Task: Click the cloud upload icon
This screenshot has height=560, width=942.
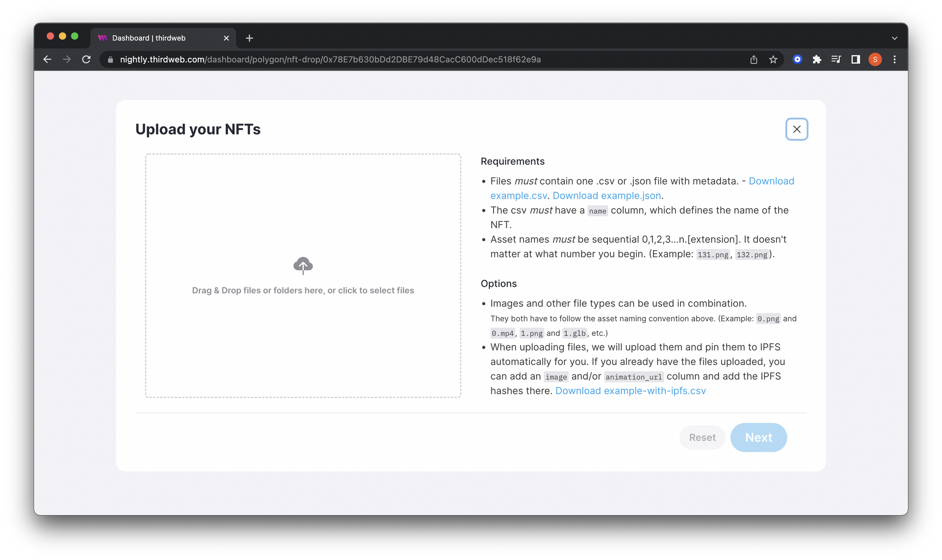Action: [303, 266]
